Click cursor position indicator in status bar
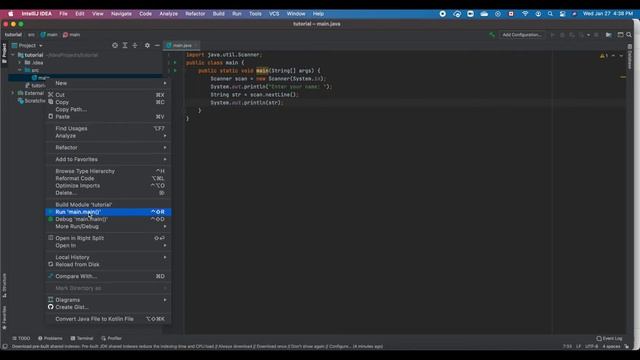Image resolution: width=640 pixels, height=360 pixels. coord(567,347)
